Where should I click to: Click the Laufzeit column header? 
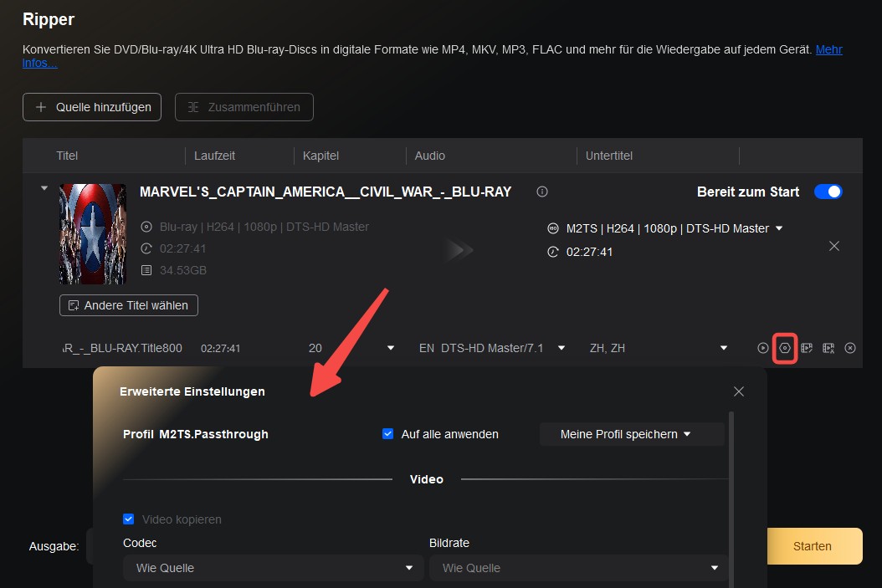[214, 156]
